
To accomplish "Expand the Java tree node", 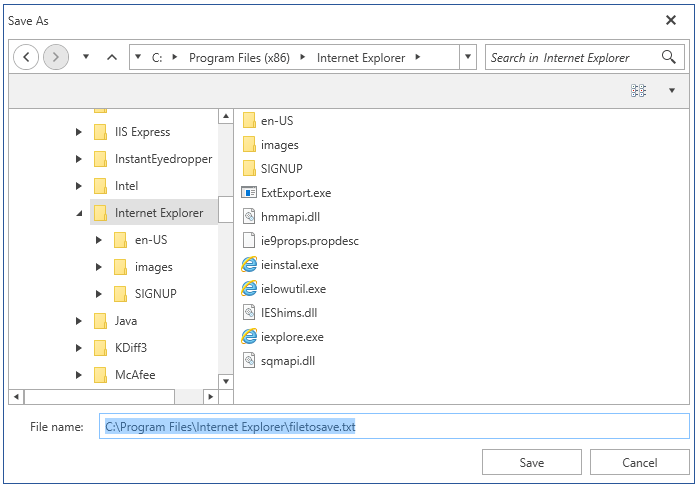I will (79, 321).
